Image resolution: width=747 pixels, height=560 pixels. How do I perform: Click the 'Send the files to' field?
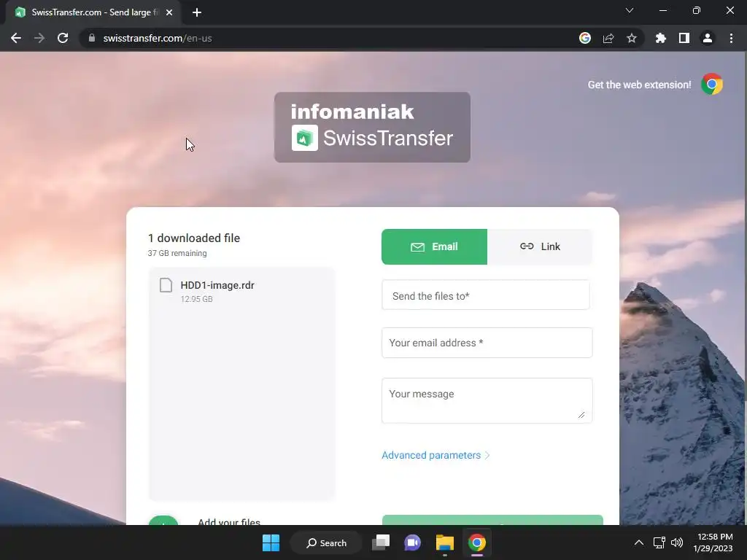(485, 295)
